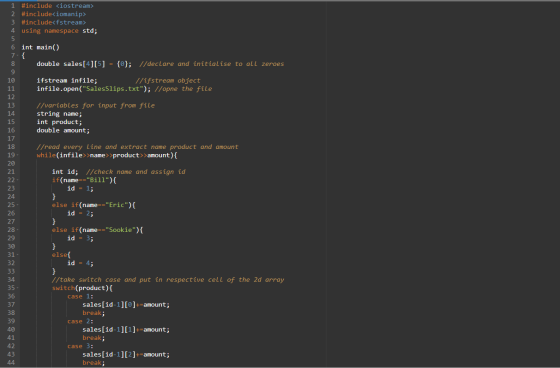The image size is (560, 368).
Task: Collapse the else block fold at line 31
Action: coord(18,255)
